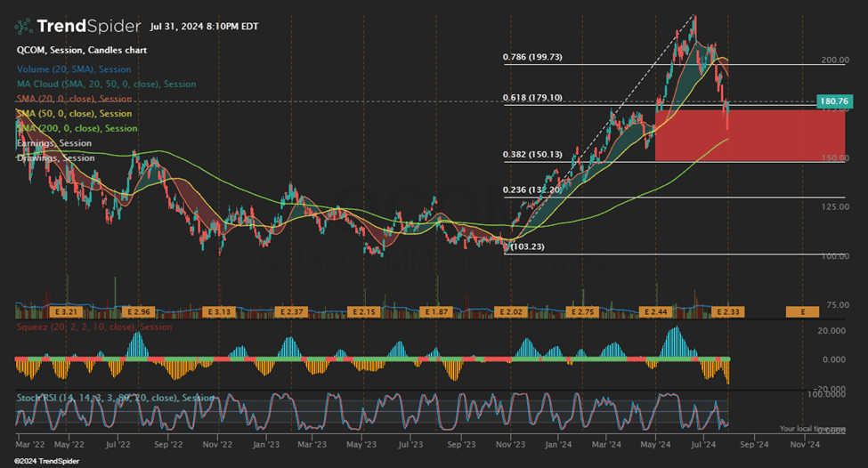Select the Earnings, Session legend item
This screenshot has width=868, height=468.
[x=53, y=142]
